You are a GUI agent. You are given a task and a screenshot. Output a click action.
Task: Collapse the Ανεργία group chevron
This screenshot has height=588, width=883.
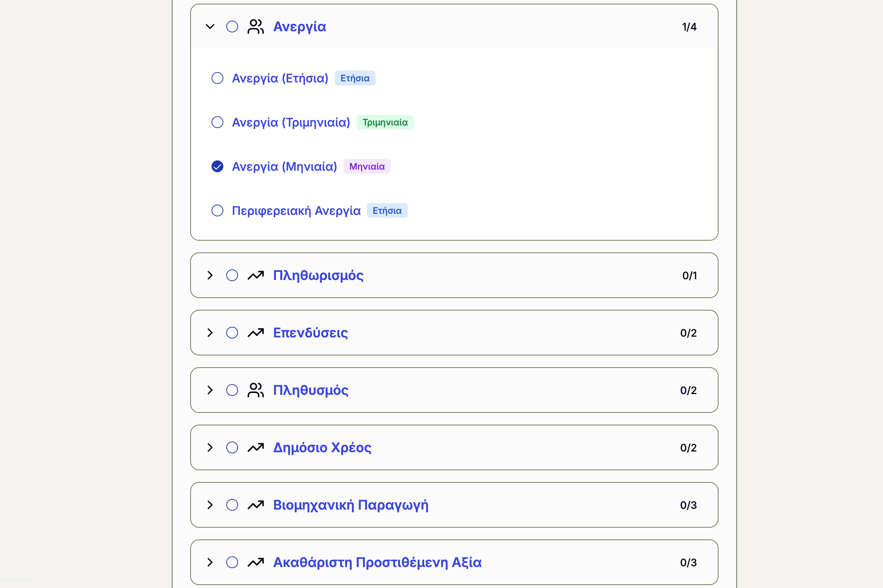click(x=210, y=26)
